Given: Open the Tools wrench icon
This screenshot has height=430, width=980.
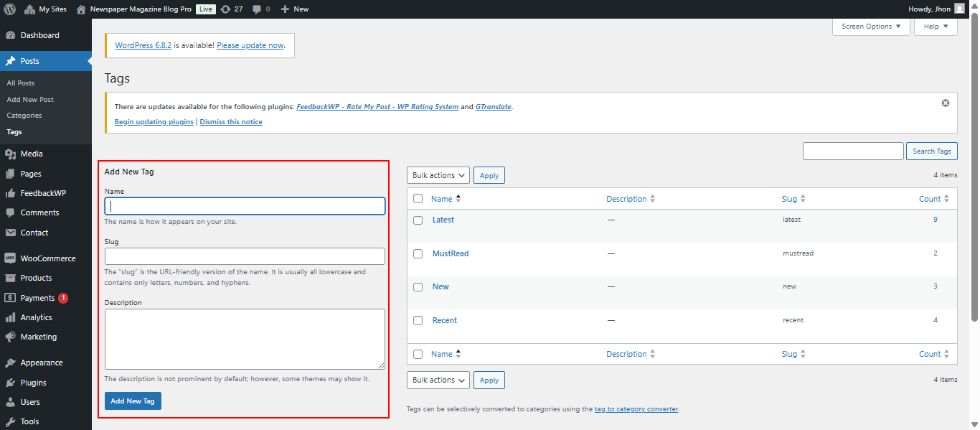Looking at the screenshot, I should [11, 421].
